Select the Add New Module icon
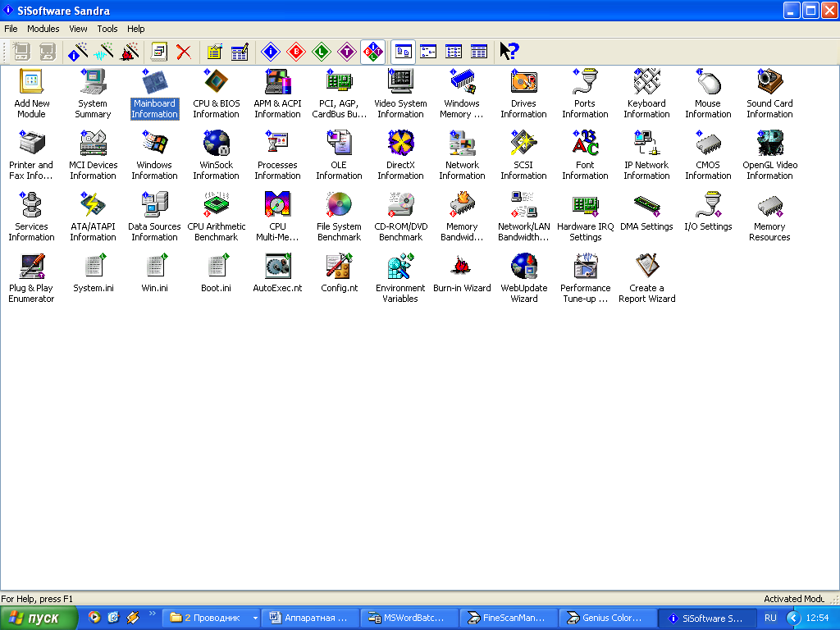The height and width of the screenshot is (630, 840). [x=32, y=94]
